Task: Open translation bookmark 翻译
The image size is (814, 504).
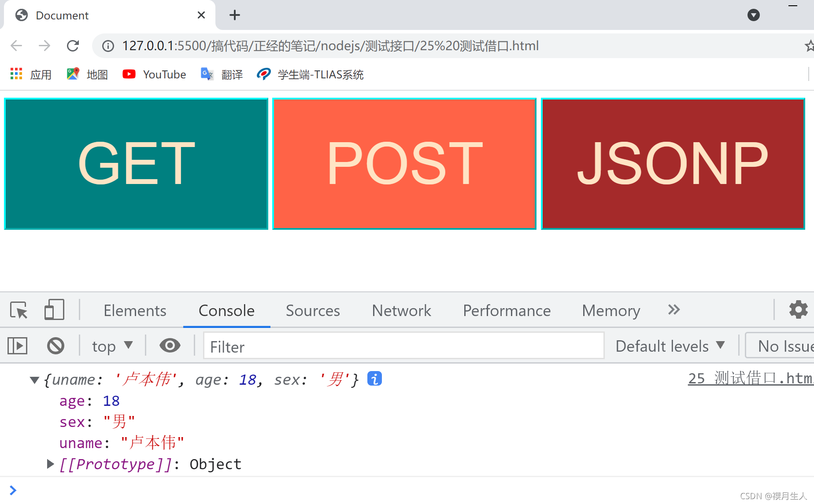Action: tap(222, 74)
